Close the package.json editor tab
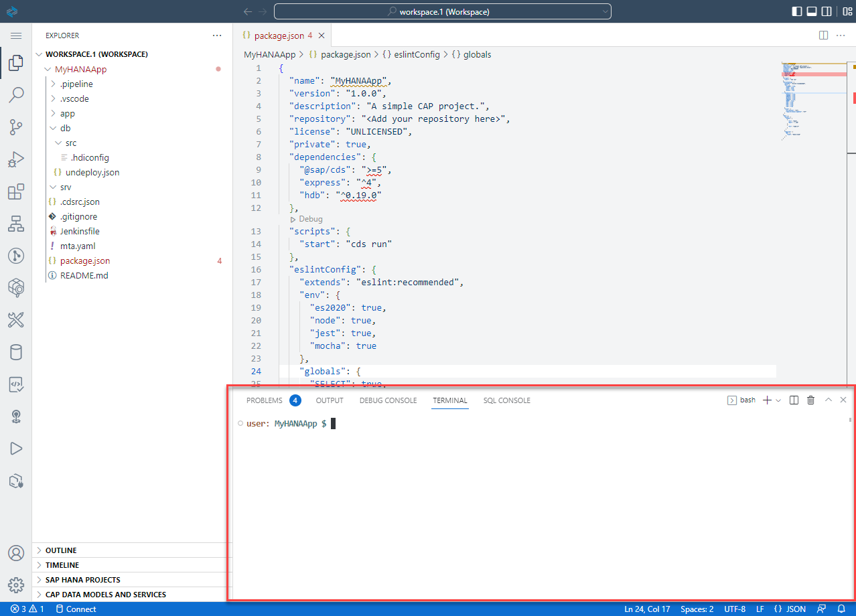Screen dimensions: 856x616 321,35
